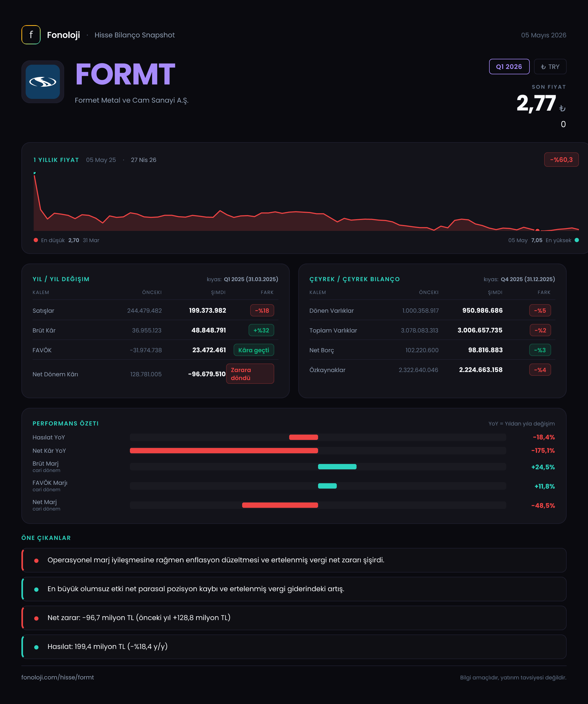Click the Dönen Varlıklar value 950.986.686

click(x=482, y=310)
